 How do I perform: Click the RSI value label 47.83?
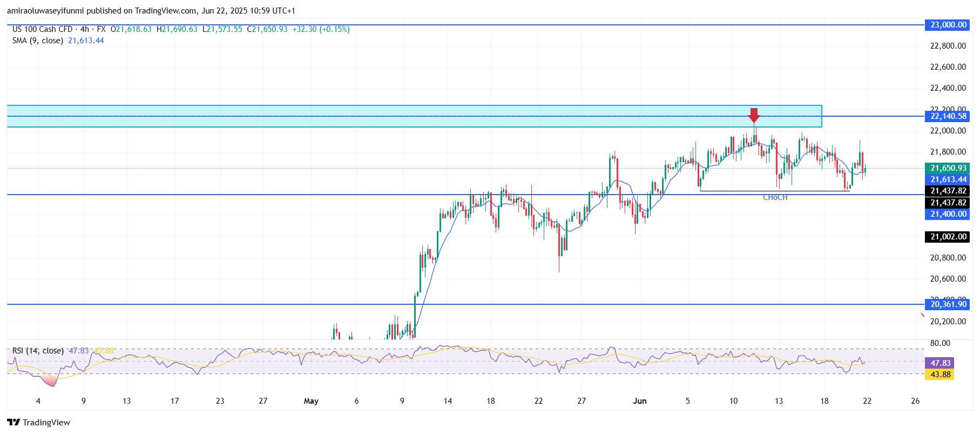940,363
